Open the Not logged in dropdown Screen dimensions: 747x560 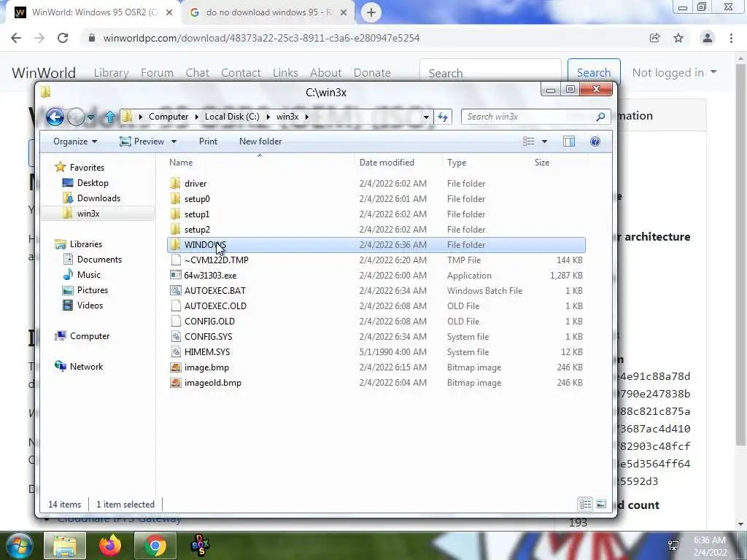coord(674,72)
